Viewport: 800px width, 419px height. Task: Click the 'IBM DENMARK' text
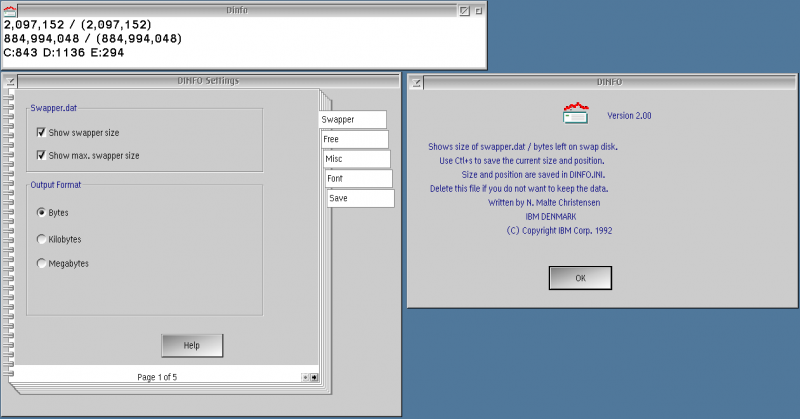coord(551,216)
